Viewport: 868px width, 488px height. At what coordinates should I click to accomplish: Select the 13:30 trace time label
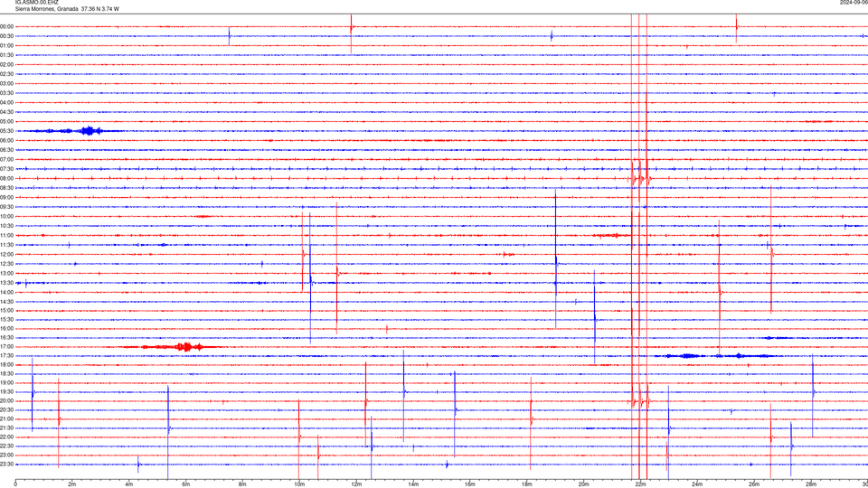coord(7,283)
